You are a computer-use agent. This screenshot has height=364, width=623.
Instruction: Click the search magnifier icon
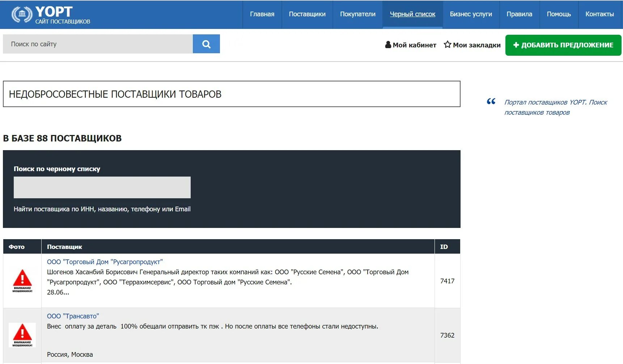coord(206,44)
